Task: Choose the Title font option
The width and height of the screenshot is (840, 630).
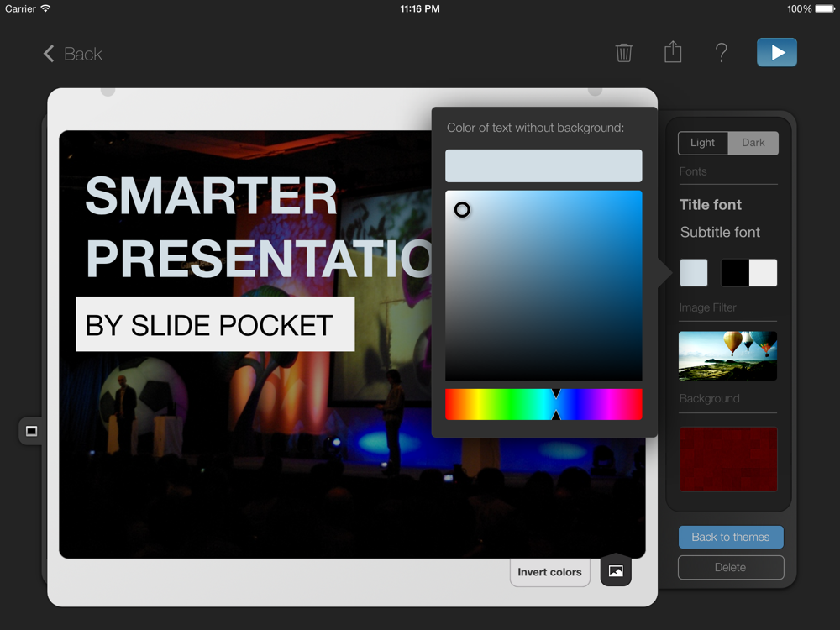Action: (x=711, y=205)
